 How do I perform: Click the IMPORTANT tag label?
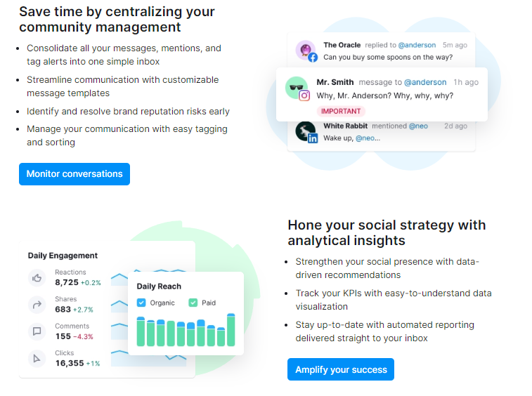[x=341, y=111]
